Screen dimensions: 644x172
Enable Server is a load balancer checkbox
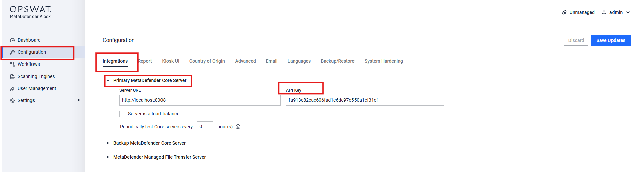coord(122,114)
